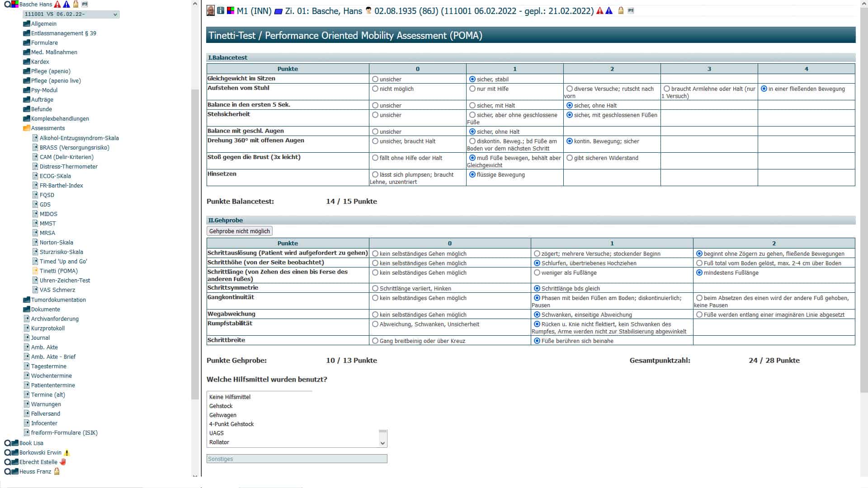The height and width of the screenshot is (488, 868).
Task: Click the info icon next to the patient photo
Action: click(x=220, y=10)
